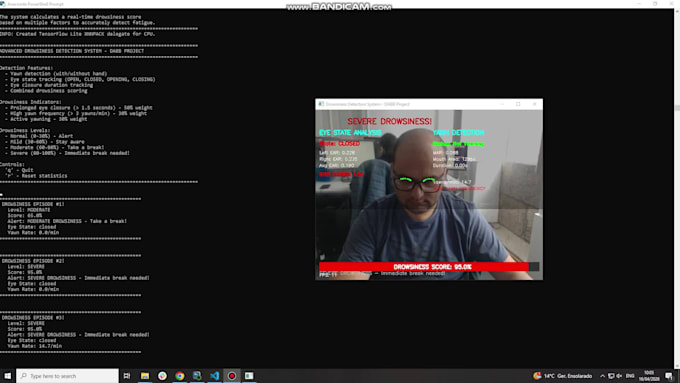Open network settings tray icon
This screenshot has width=680, height=383.
coord(611,376)
